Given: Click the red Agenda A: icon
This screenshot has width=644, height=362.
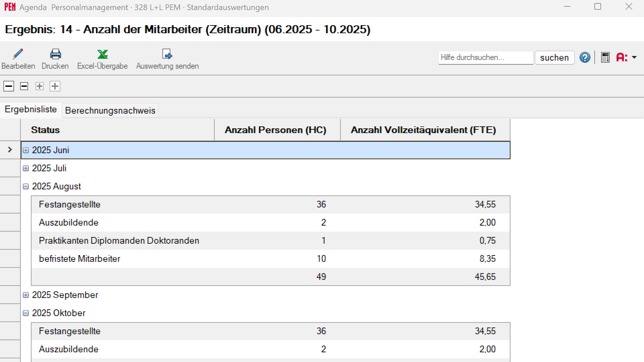Looking at the screenshot, I should coord(622,57).
